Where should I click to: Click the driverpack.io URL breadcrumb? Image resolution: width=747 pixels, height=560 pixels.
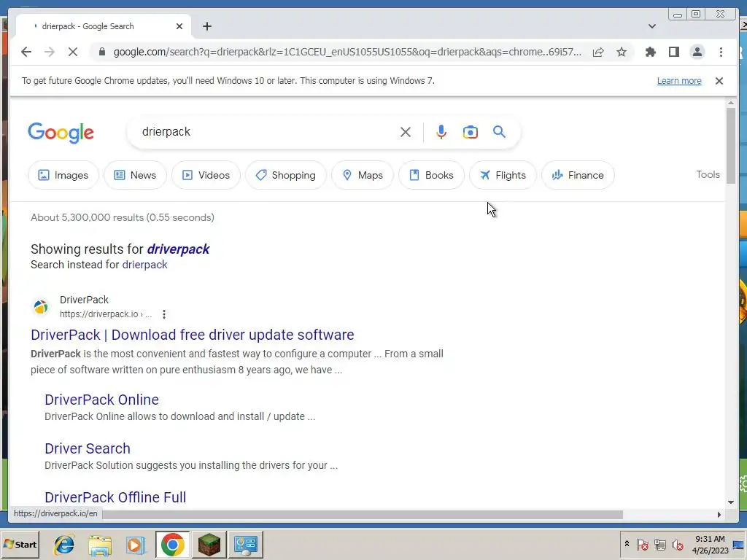coord(106,314)
